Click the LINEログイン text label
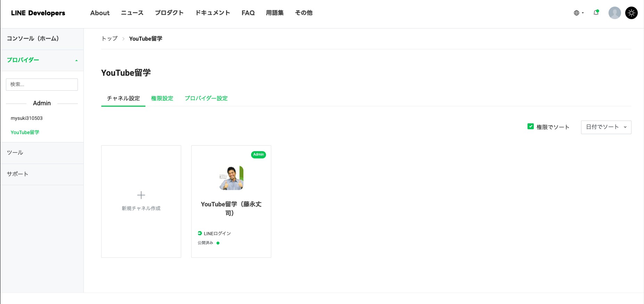 pos(217,233)
